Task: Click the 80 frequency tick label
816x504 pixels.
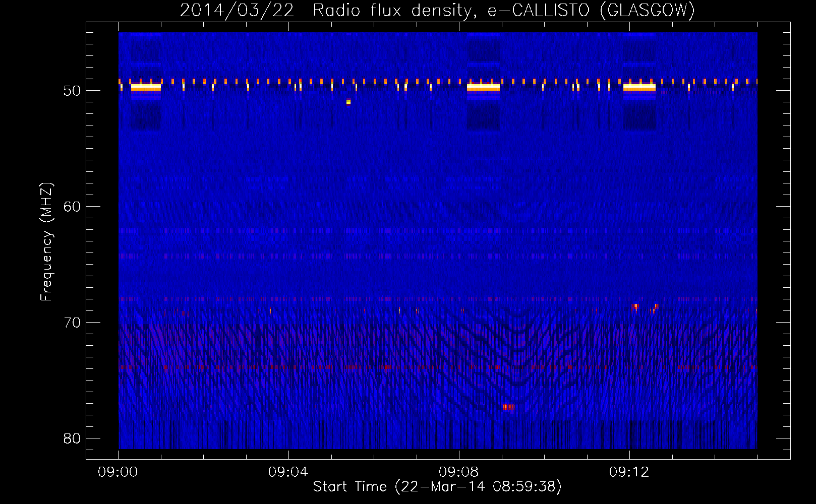Action: (x=72, y=438)
